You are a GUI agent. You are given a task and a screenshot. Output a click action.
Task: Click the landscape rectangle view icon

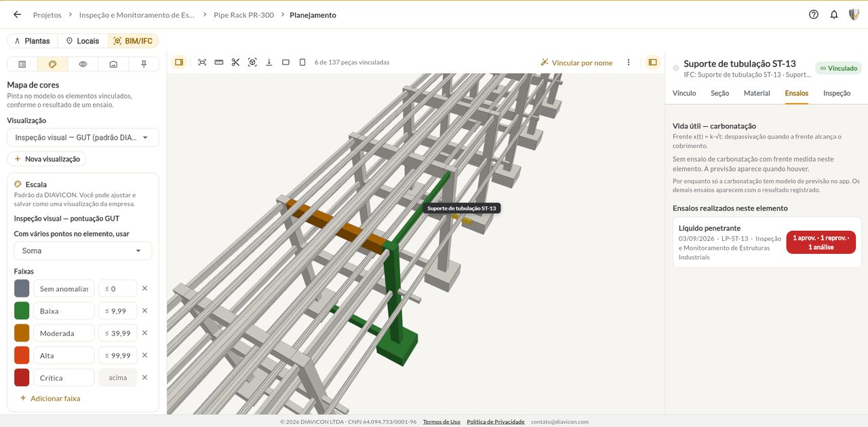[285, 62]
